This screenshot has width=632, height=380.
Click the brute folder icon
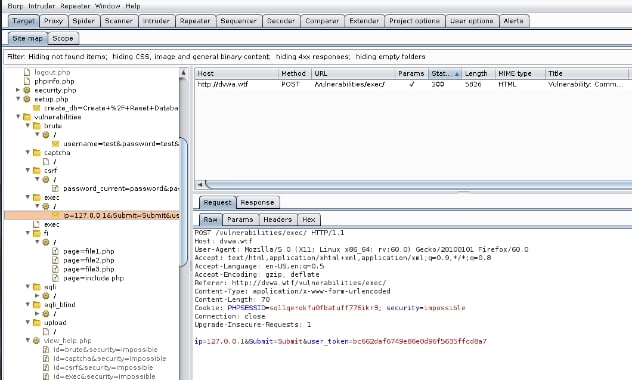37,126
